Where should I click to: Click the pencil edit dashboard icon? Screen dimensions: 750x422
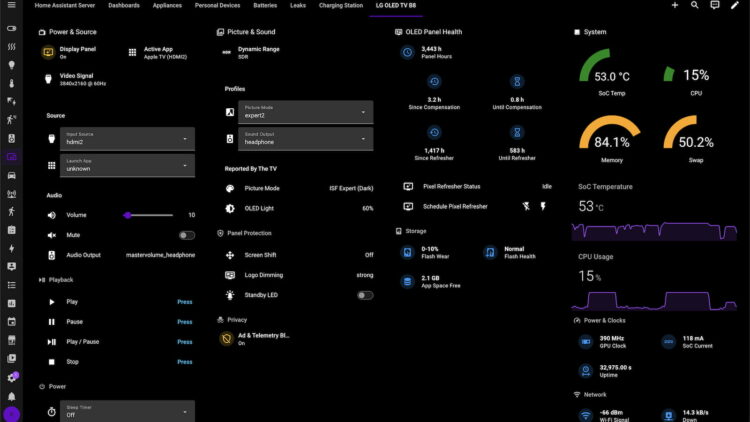coord(735,5)
